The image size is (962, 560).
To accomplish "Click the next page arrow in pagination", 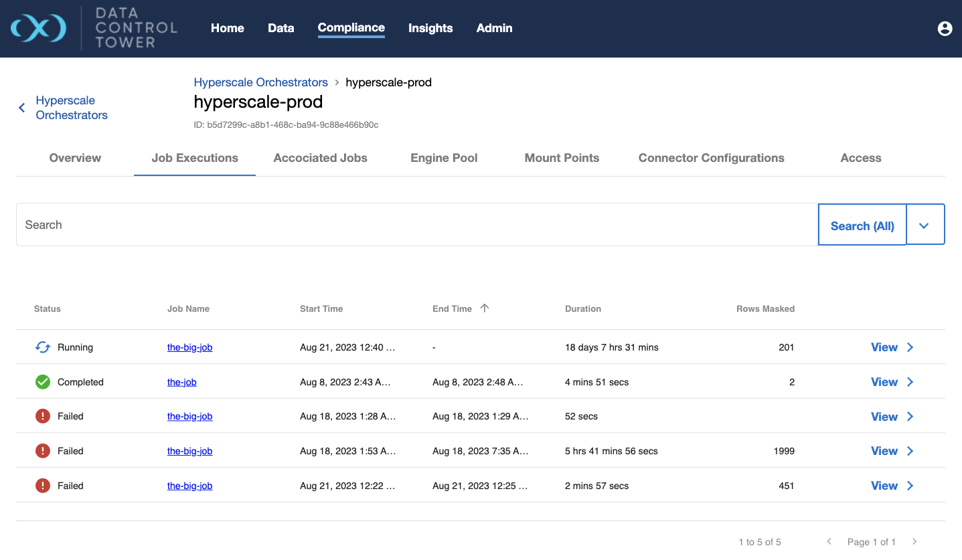I will 914,541.
